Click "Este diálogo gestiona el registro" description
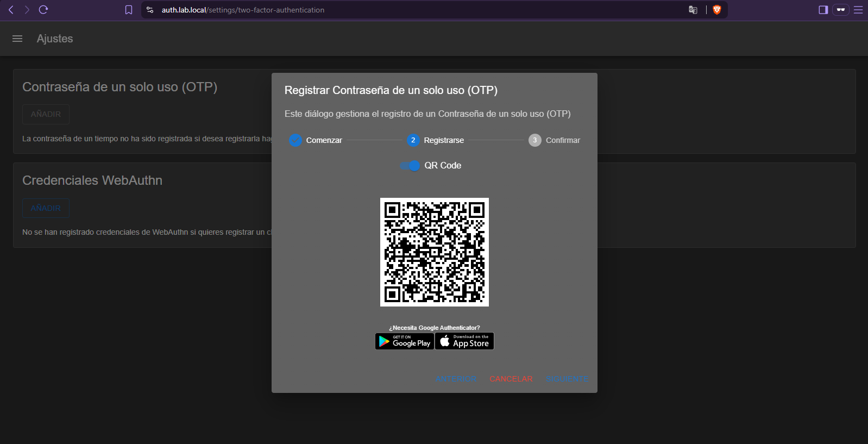Image resolution: width=868 pixels, height=444 pixels. coord(427,114)
